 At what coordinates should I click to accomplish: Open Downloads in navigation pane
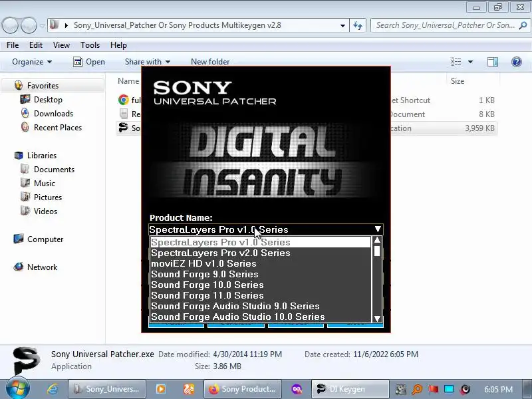[x=53, y=114]
